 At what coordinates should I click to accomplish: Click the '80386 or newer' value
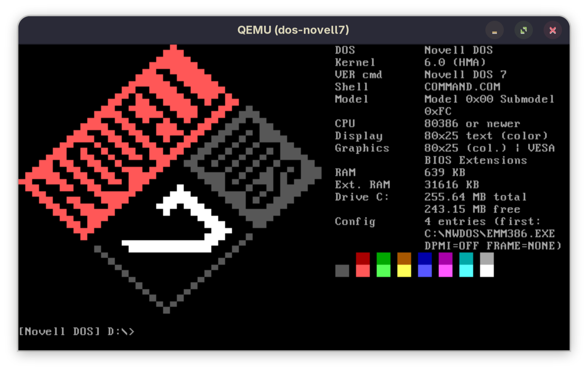(x=472, y=124)
